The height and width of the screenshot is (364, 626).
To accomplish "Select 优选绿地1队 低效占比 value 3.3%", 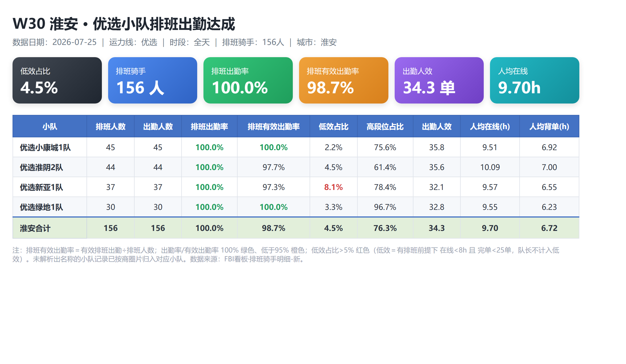I will pos(333,207).
